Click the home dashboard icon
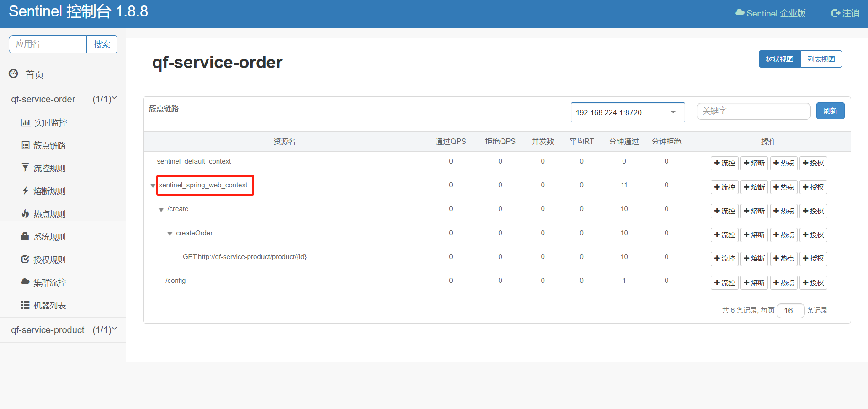868x409 pixels. [x=14, y=74]
